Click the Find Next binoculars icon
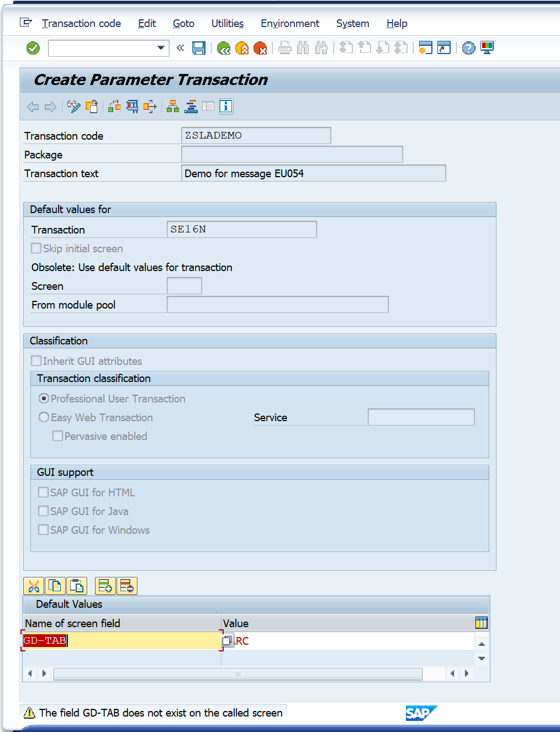Image resolution: width=560 pixels, height=732 pixels. (321, 48)
